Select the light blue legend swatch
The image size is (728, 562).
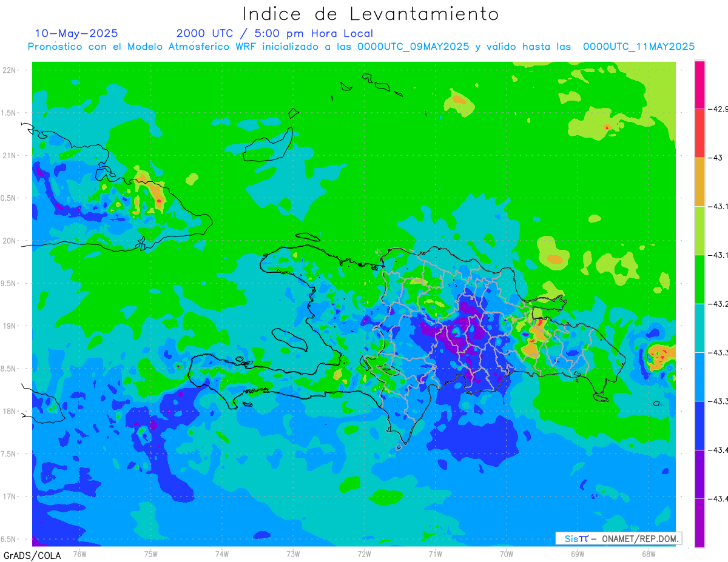click(699, 376)
